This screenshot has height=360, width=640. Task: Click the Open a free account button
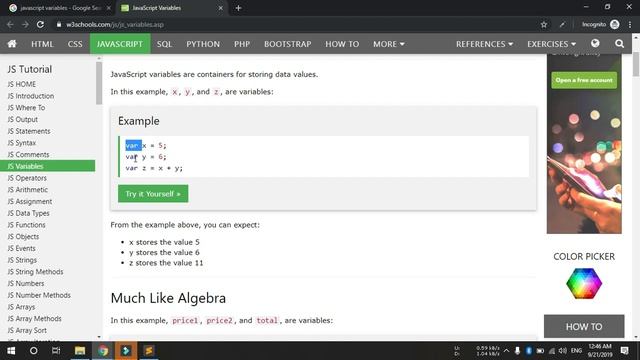pos(584,80)
